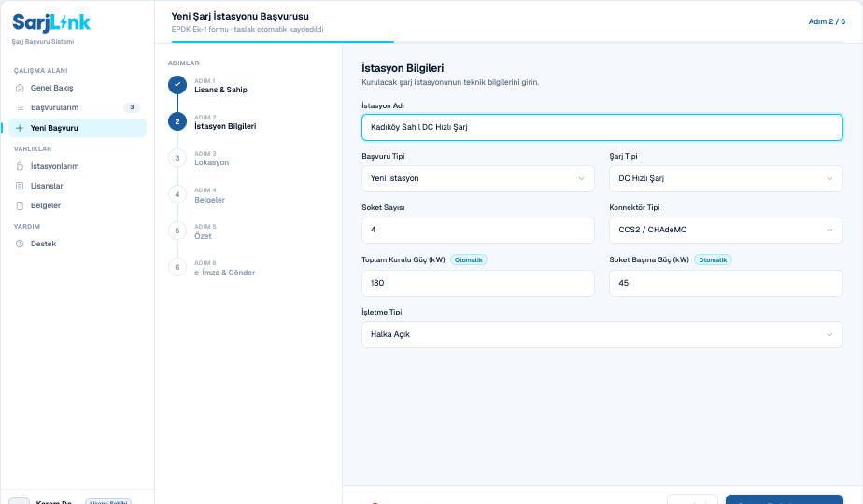Expand the Konnektör Tipi dropdown
This screenshot has height=504, width=863.
726,230
